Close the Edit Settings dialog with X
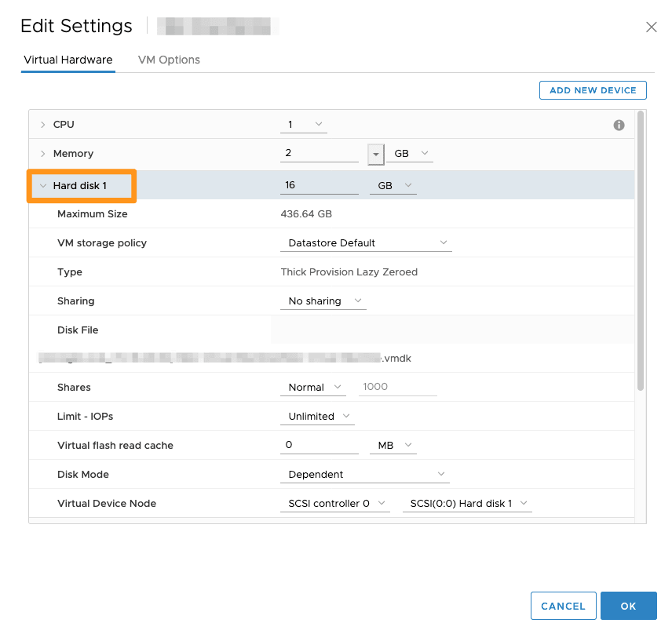This screenshot has width=672, height=634. (x=651, y=27)
